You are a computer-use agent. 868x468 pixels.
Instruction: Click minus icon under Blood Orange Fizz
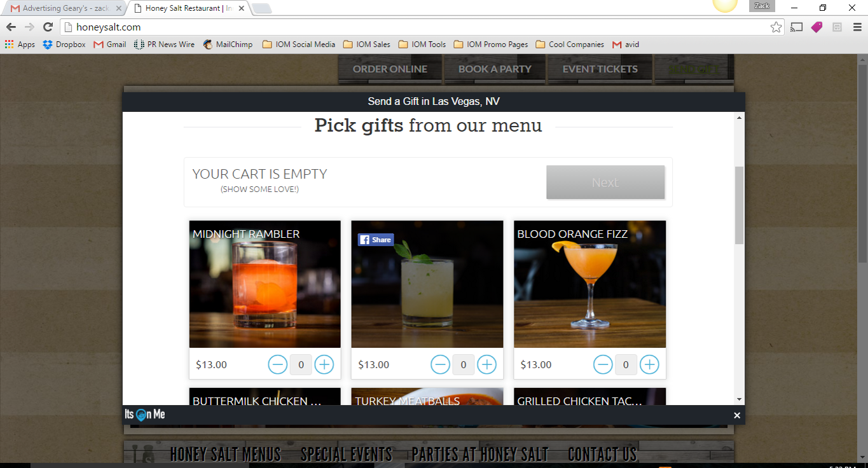[x=603, y=364]
